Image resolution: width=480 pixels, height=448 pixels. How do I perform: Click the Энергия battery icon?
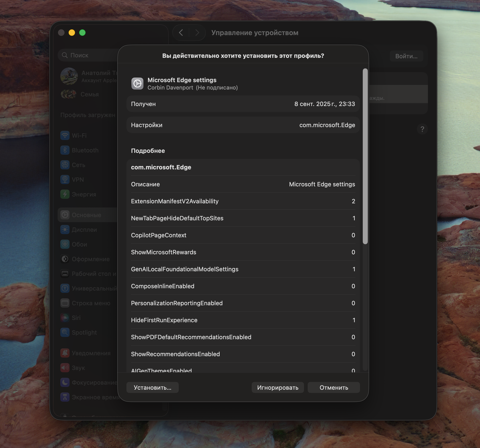click(x=65, y=194)
